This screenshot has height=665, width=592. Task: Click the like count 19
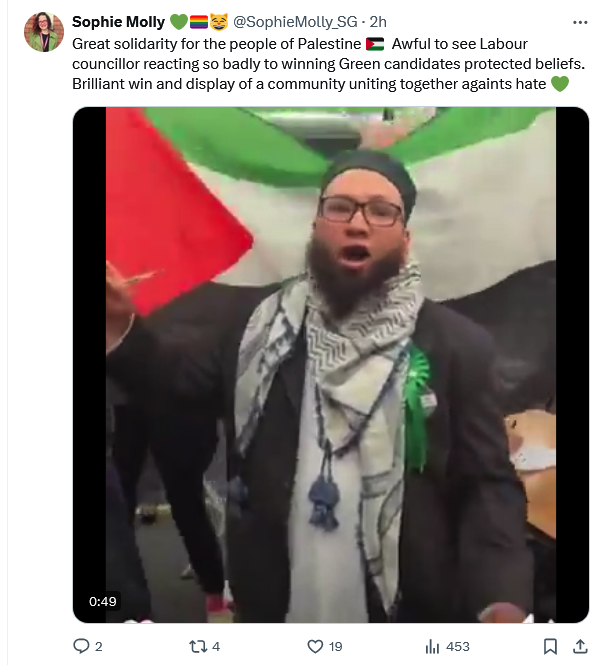click(335, 646)
